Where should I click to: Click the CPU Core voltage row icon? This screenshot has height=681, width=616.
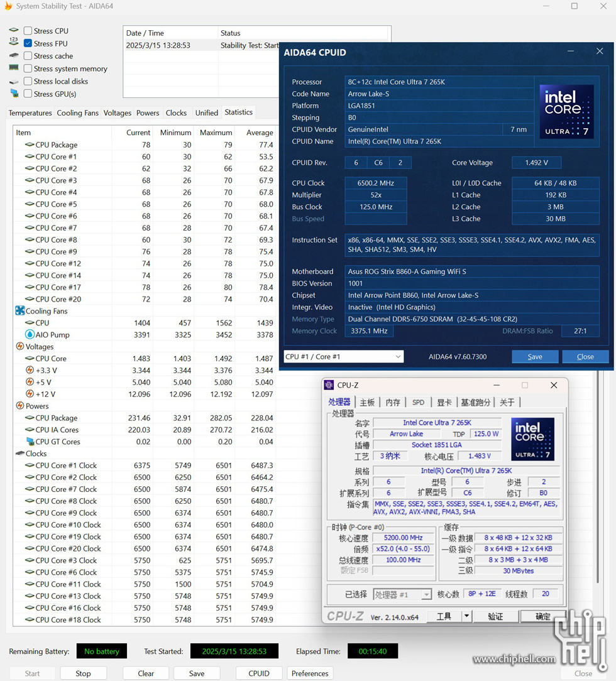(30, 358)
